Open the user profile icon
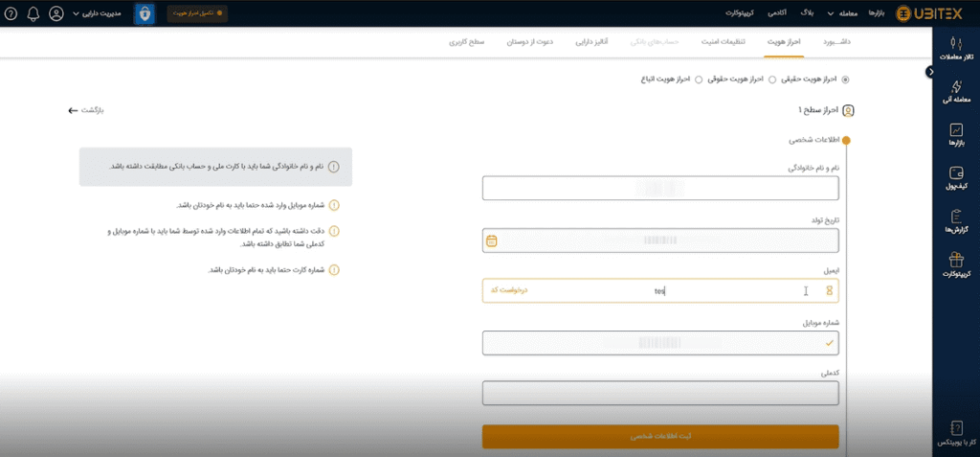Image resolution: width=980 pixels, height=457 pixels. [x=56, y=13]
